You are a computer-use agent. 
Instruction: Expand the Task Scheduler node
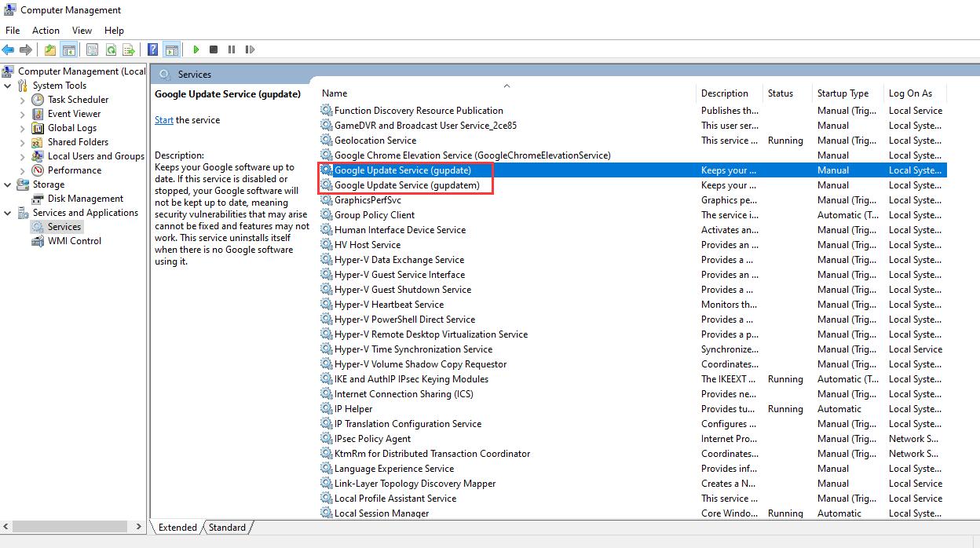[23, 100]
